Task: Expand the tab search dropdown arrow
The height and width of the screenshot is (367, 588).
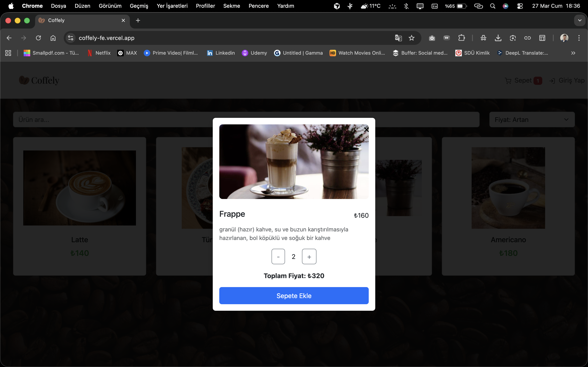Action: [x=580, y=21]
